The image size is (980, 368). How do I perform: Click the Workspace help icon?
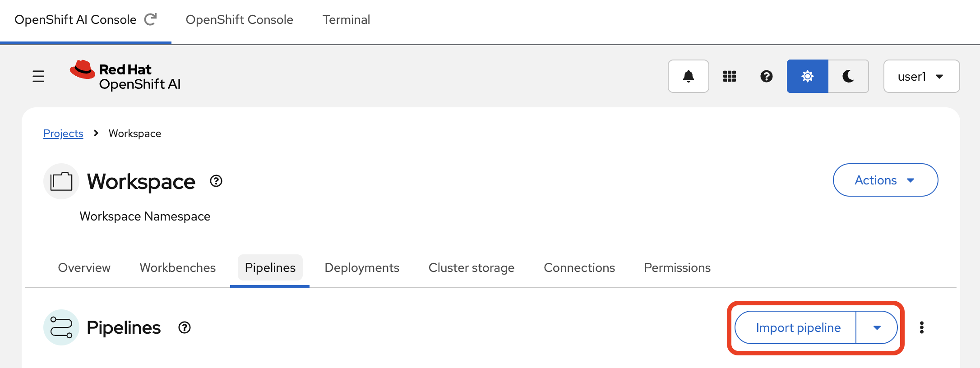pos(216,181)
